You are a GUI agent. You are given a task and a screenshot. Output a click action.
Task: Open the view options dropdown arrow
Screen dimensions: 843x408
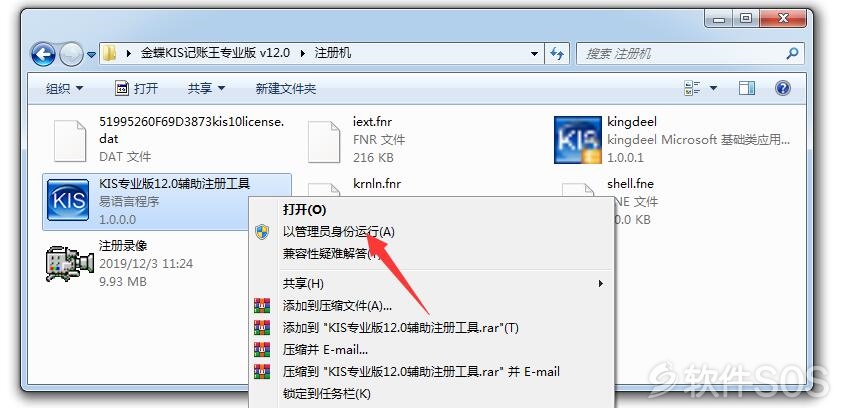713,88
